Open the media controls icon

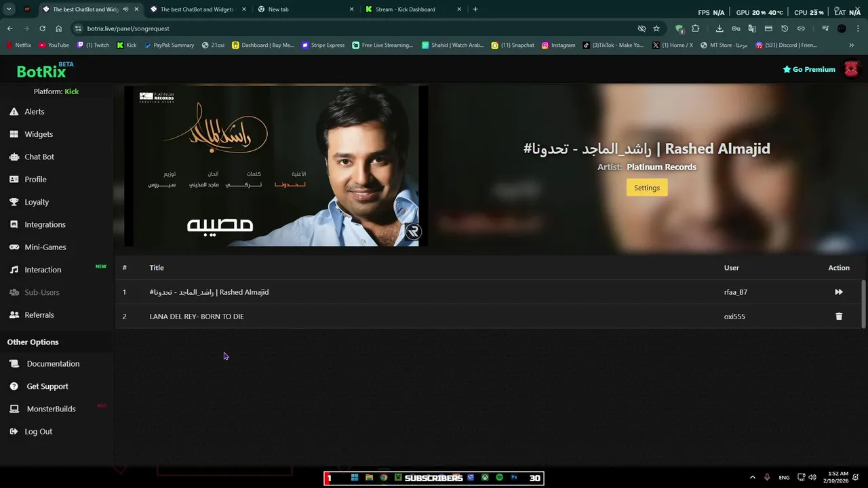click(x=825, y=28)
